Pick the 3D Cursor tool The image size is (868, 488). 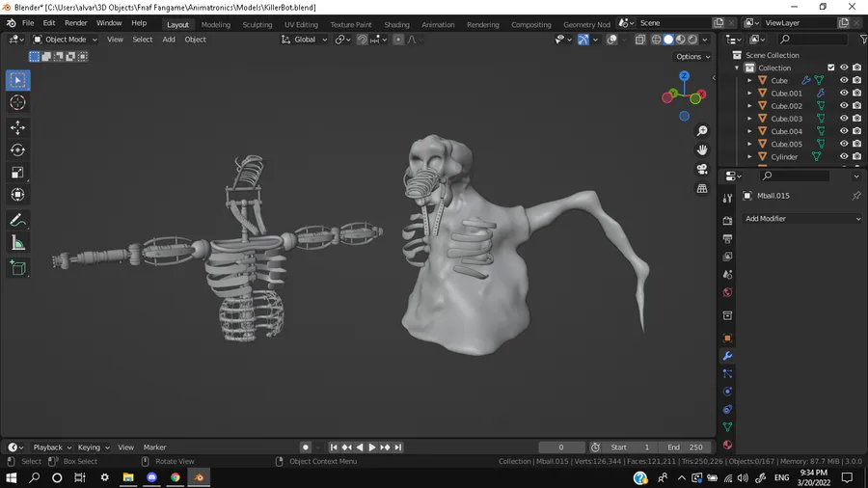[17, 102]
